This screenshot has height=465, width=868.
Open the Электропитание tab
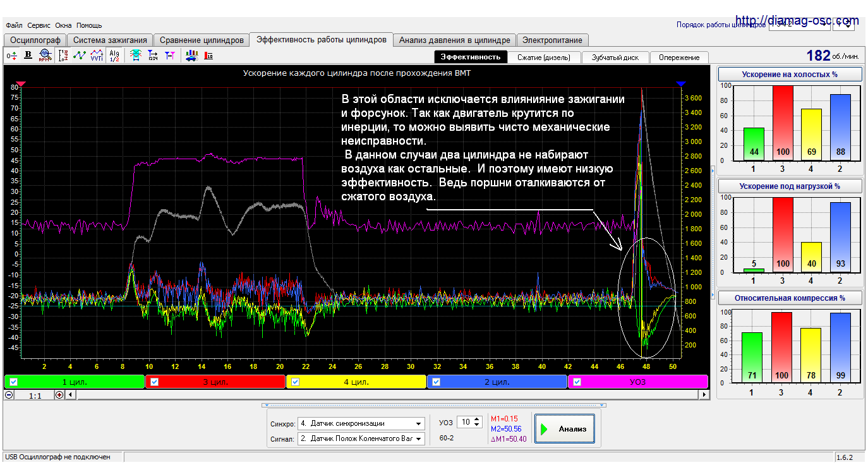552,40
